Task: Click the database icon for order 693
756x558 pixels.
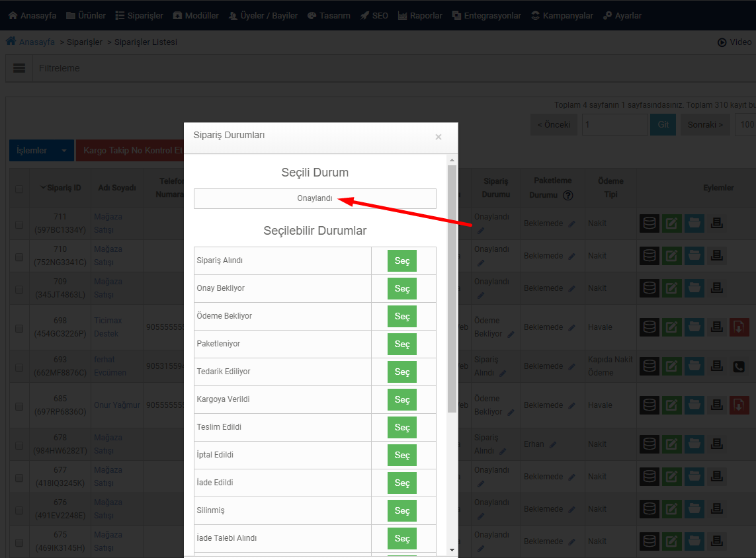Action: tap(650, 366)
